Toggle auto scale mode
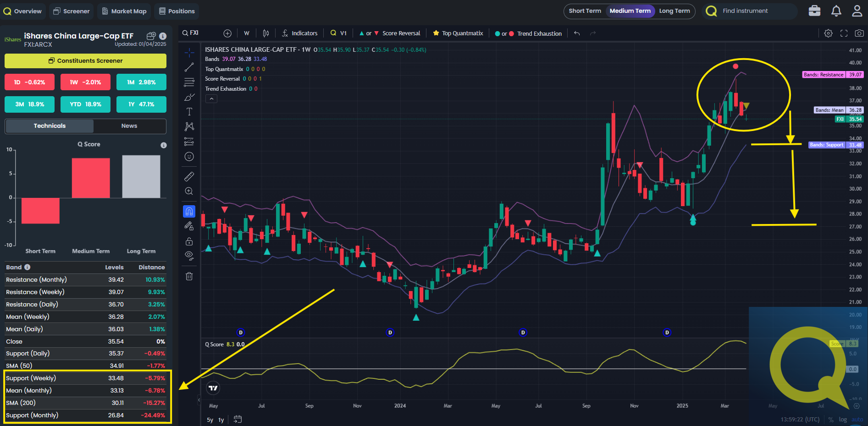 (857, 420)
